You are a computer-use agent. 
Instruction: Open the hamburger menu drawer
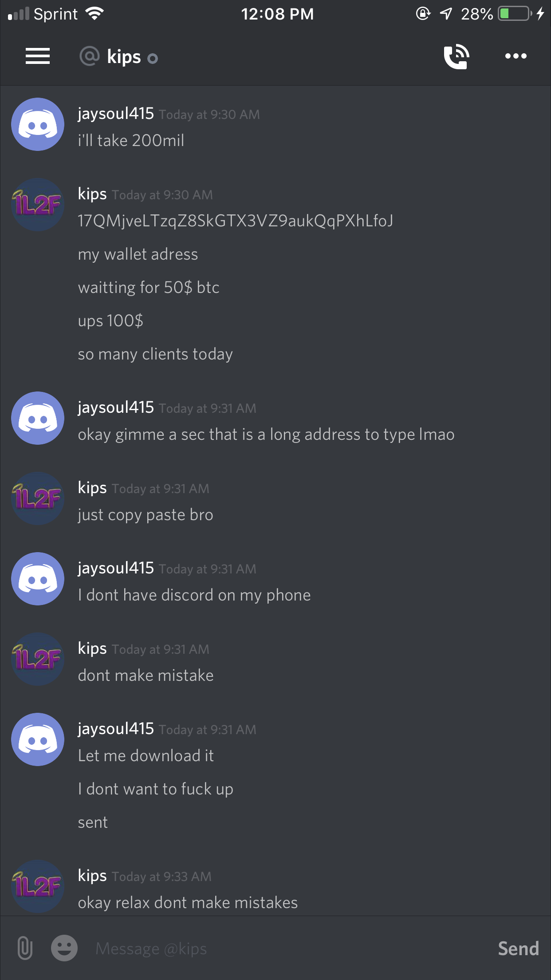click(38, 56)
